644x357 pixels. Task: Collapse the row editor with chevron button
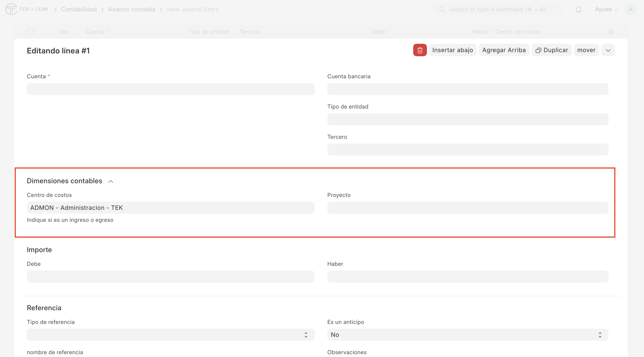[608, 50]
